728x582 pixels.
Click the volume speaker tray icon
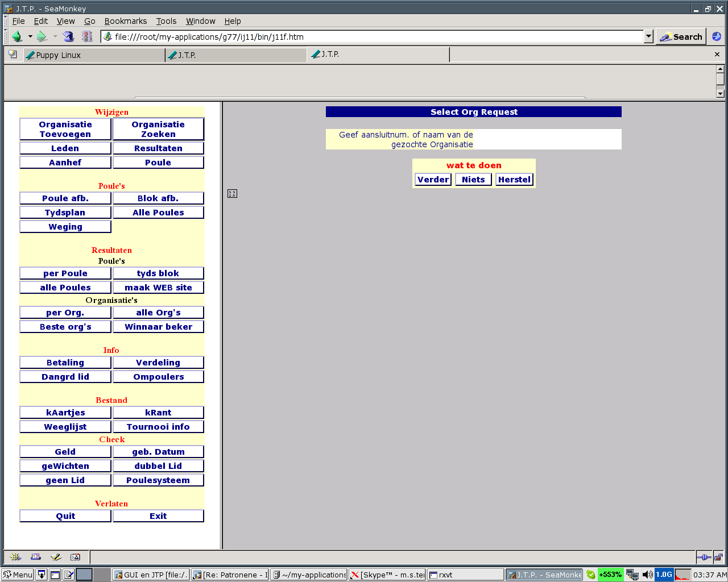coord(647,575)
